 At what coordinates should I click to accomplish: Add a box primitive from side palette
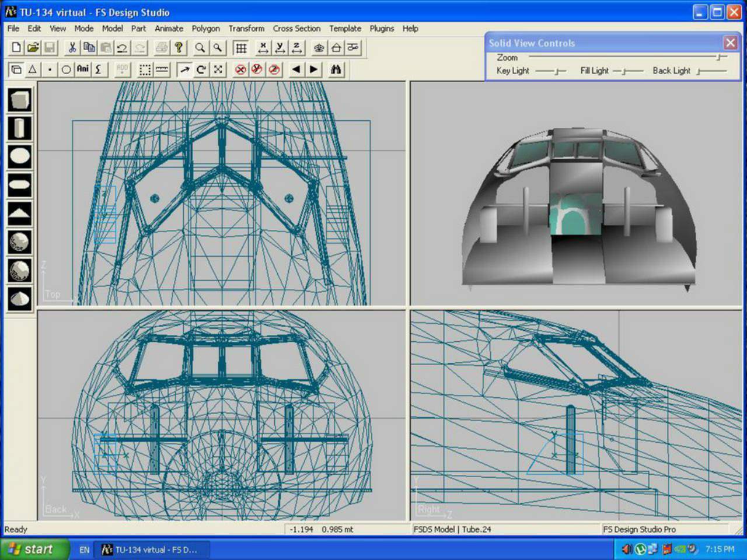pyautogui.click(x=20, y=100)
